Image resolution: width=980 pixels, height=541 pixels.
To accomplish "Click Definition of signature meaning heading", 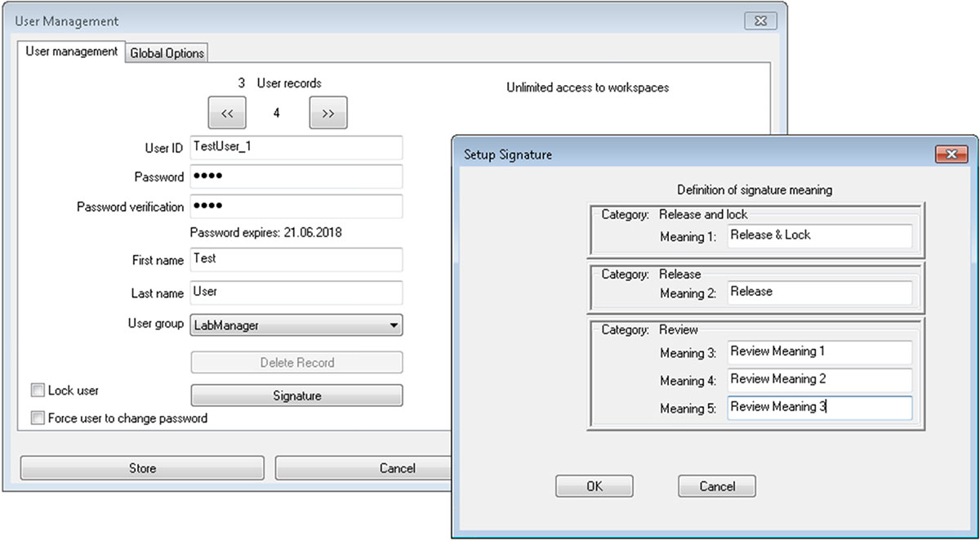I will click(x=755, y=190).
